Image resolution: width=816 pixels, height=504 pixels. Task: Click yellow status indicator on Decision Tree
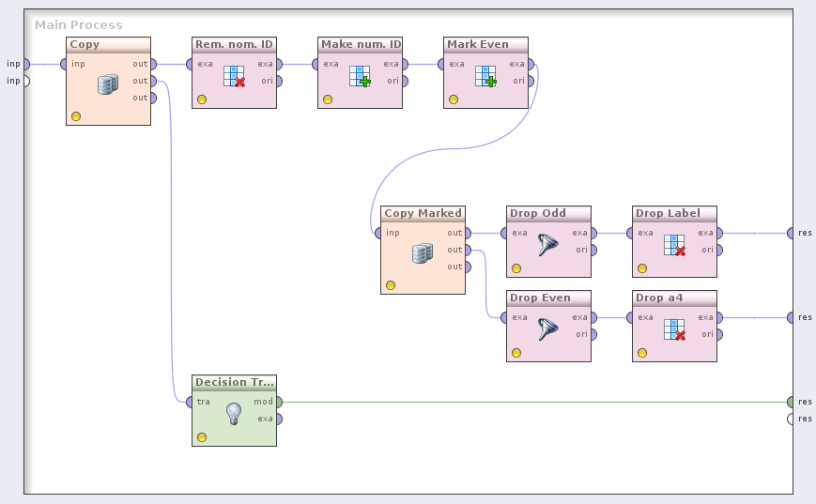202,437
